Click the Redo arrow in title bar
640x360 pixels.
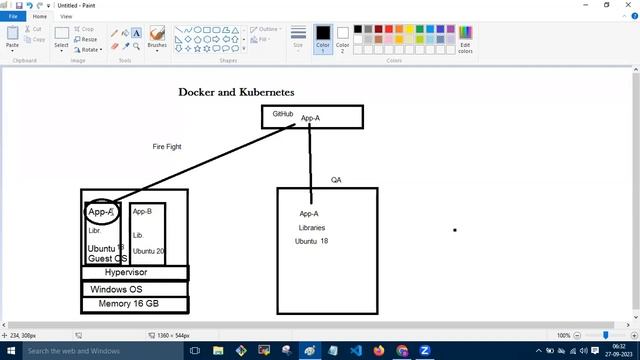[x=40, y=5]
